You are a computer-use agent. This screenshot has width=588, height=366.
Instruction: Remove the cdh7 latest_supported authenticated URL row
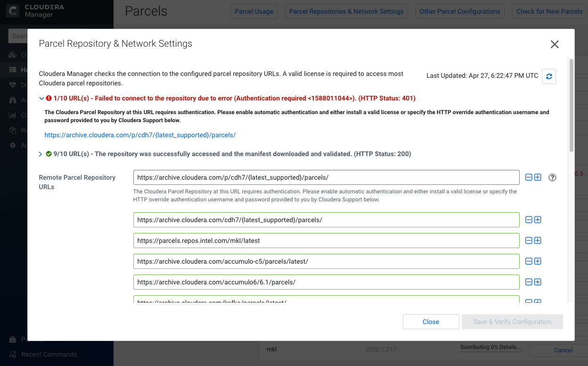(x=529, y=178)
